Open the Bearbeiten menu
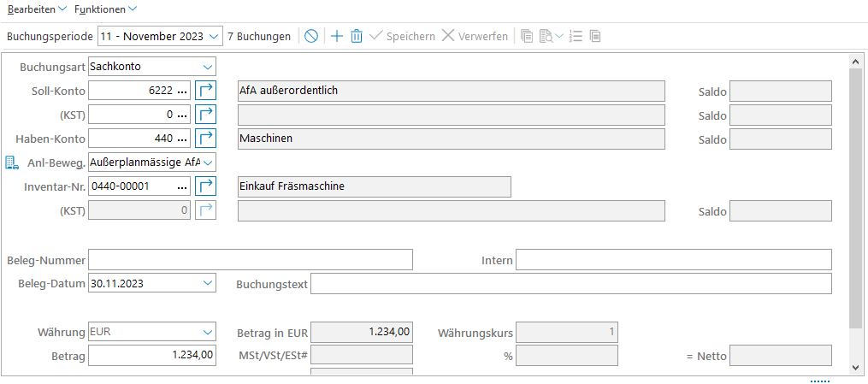Screen dimensions: 868x384 click(x=37, y=9)
